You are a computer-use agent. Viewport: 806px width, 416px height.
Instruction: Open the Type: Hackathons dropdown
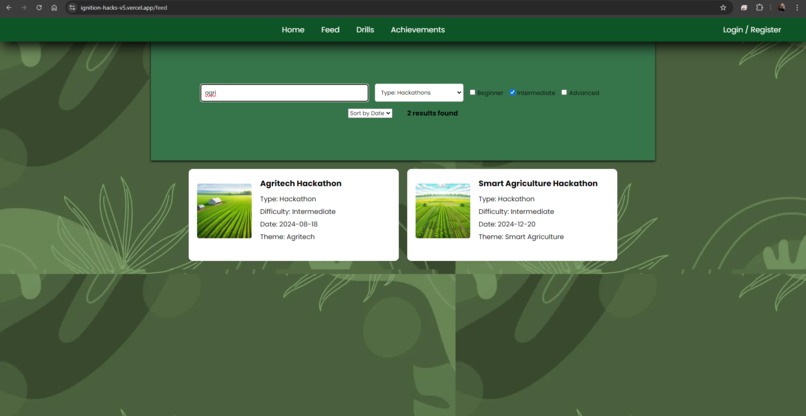coord(419,93)
